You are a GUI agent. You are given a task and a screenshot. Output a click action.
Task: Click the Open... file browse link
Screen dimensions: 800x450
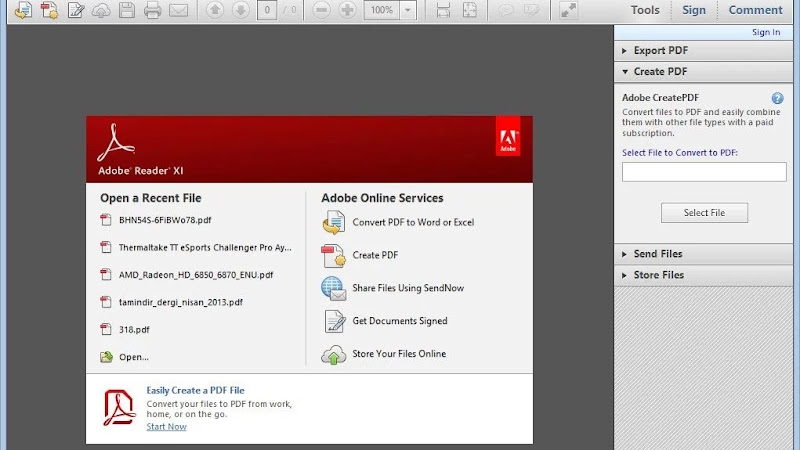[x=134, y=357]
